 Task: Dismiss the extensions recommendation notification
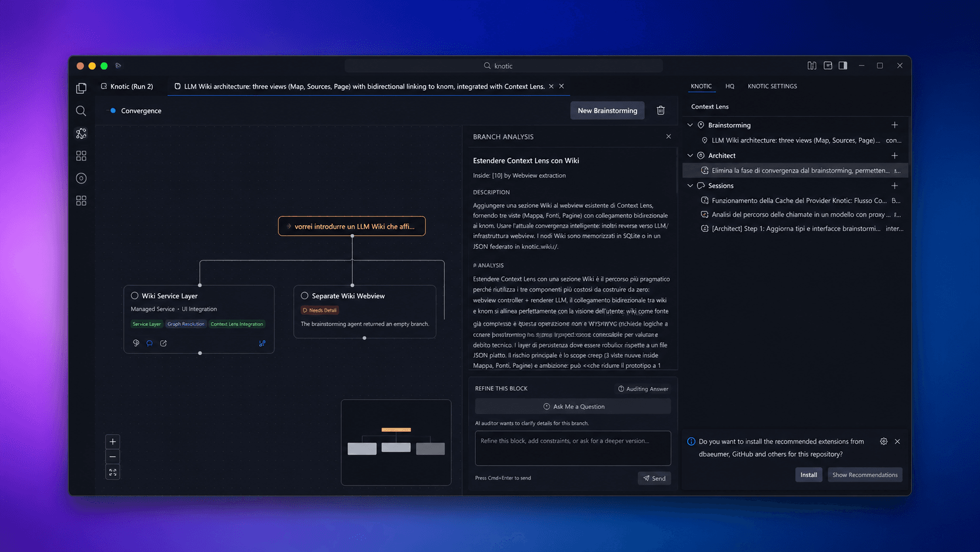coord(897,441)
